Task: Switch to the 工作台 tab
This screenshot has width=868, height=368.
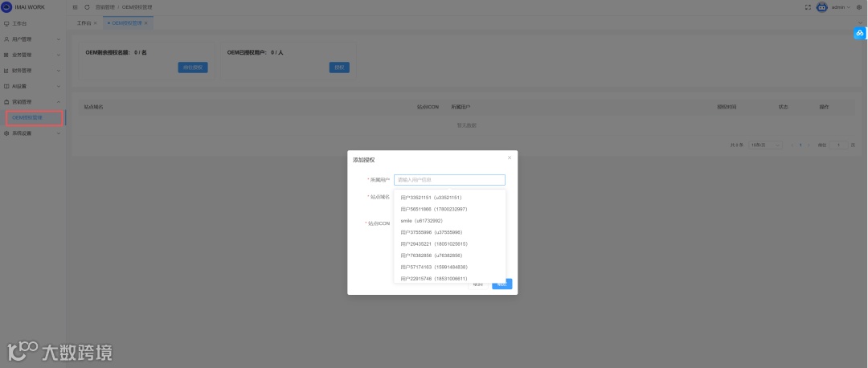Action: (x=84, y=23)
